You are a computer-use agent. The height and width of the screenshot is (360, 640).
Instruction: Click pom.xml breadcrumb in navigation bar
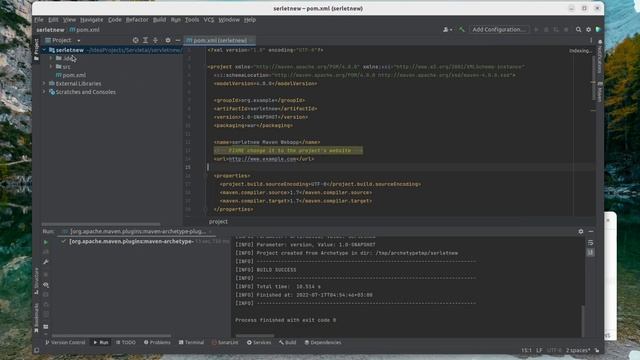84,30
